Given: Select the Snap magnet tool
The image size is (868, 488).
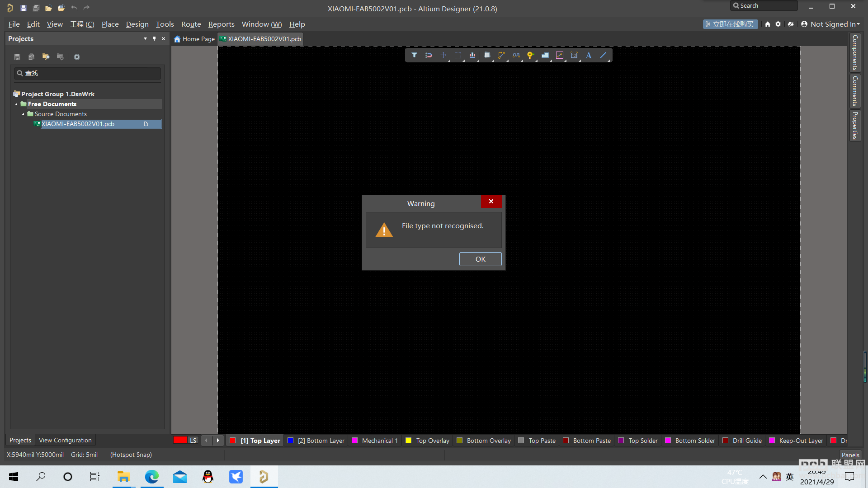Looking at the screenshot, I should click(x=429, y=55).
